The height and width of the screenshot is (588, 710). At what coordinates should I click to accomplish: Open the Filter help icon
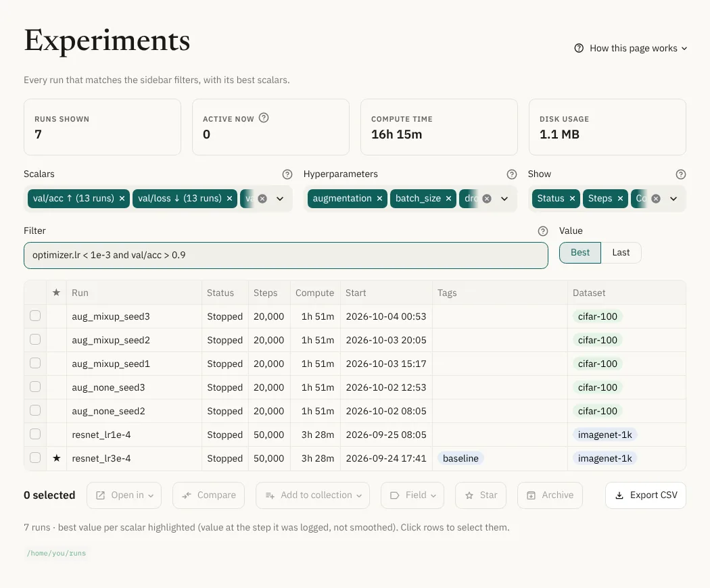543,231
